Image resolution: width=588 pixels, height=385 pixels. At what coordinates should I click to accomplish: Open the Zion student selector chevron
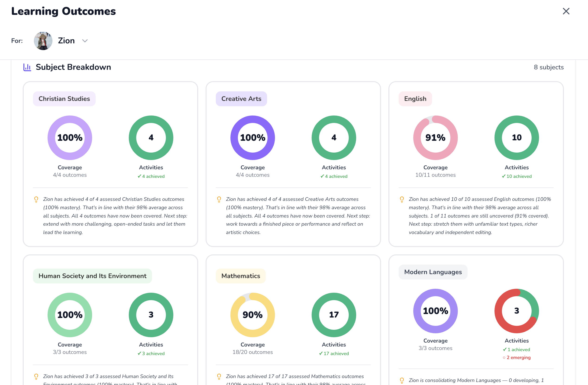85,41
